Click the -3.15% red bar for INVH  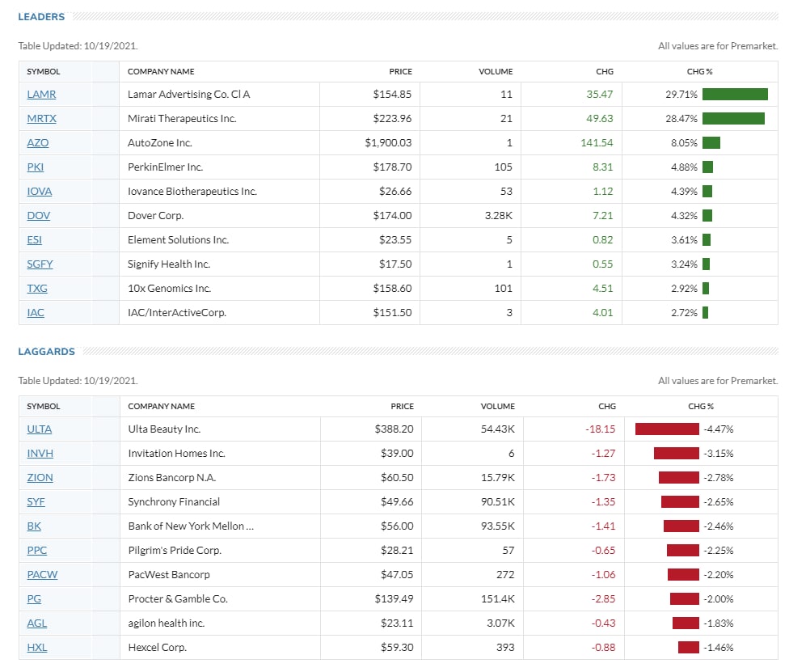677,453
